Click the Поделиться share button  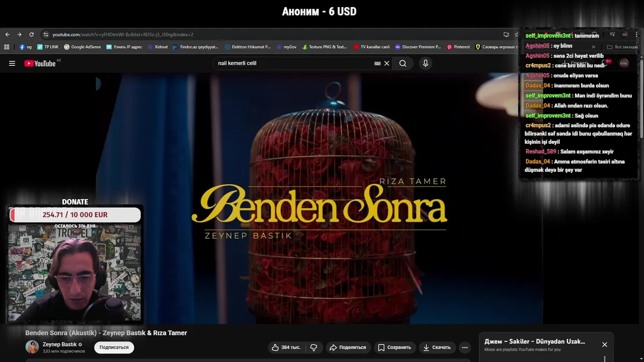[x=348, y=347]
